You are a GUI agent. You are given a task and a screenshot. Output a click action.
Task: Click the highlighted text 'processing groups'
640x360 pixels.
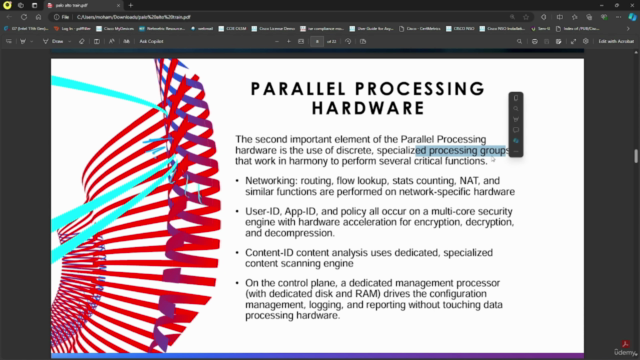click(469, 150)
